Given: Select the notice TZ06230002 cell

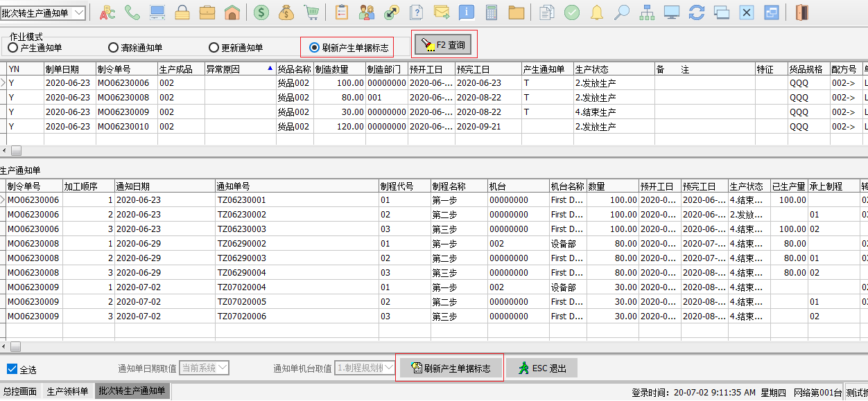Looking at the screenshot, I should pyautogui.click(x=297, y=215).
